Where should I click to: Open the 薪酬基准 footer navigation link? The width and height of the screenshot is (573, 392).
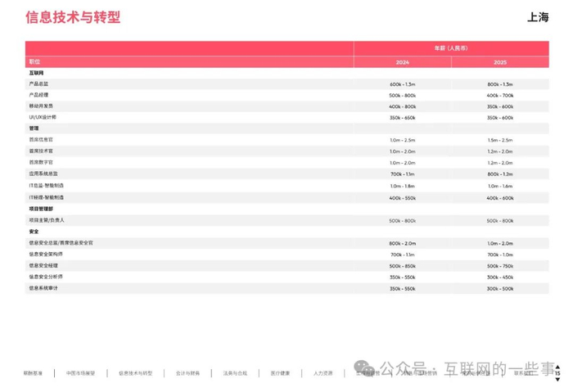[x=33, y=373]
